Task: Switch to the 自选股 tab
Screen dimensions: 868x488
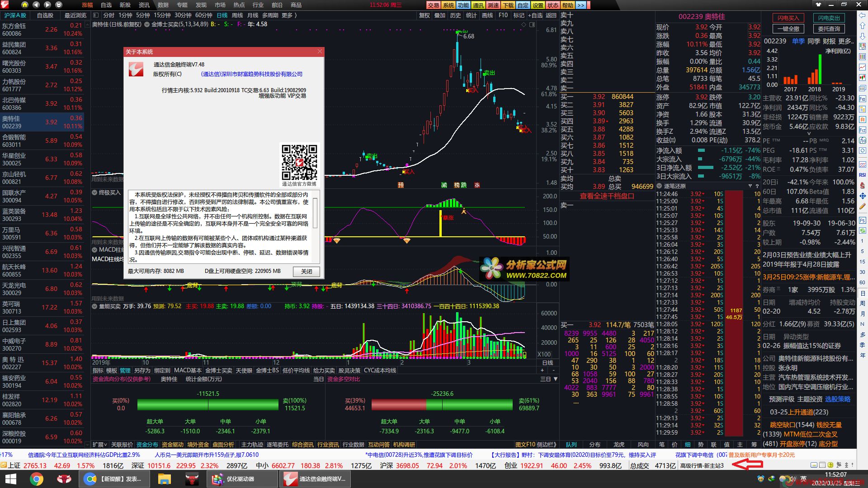Action: (x=45, y=15)
